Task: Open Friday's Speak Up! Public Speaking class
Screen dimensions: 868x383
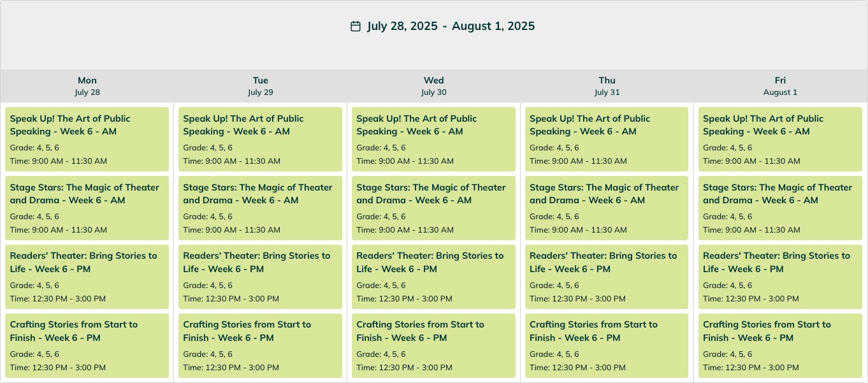Action: [780, 139]
